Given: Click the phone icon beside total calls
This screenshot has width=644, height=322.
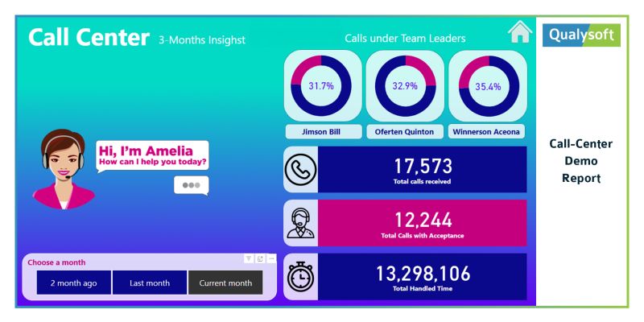Looking at the screenshot, I should pyautogui.click(x=300, y=169).
